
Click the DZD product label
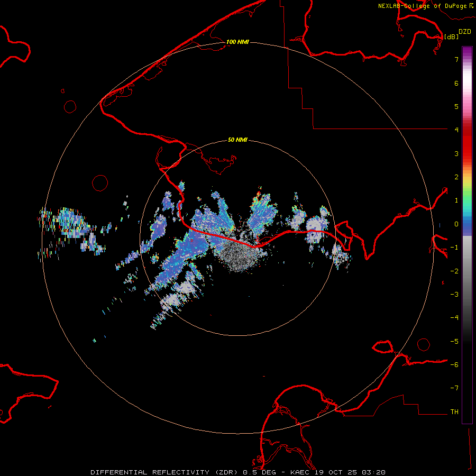pyautogui.click(x=465, y=32)
